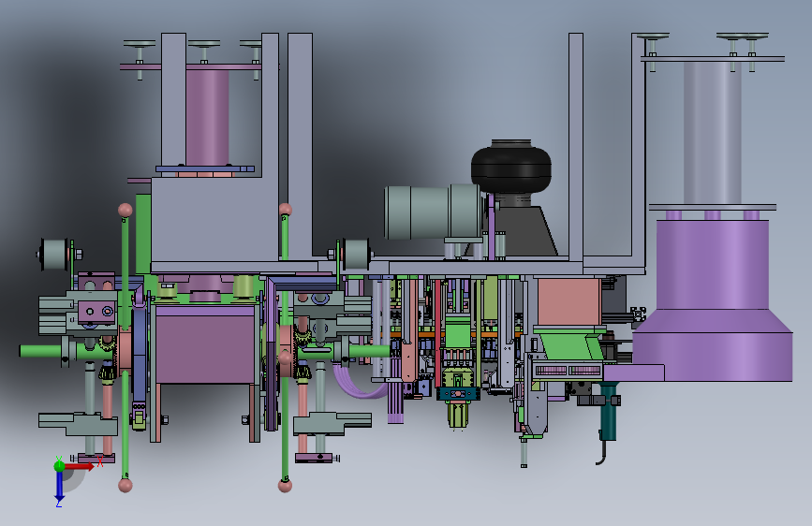
Task: Select the pink ball knob at bottom of right lever
Action: click(x=285, y=486)
